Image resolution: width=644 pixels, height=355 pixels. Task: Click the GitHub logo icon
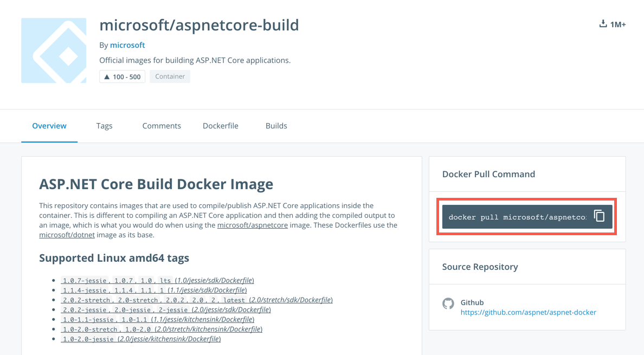point(448,304)
